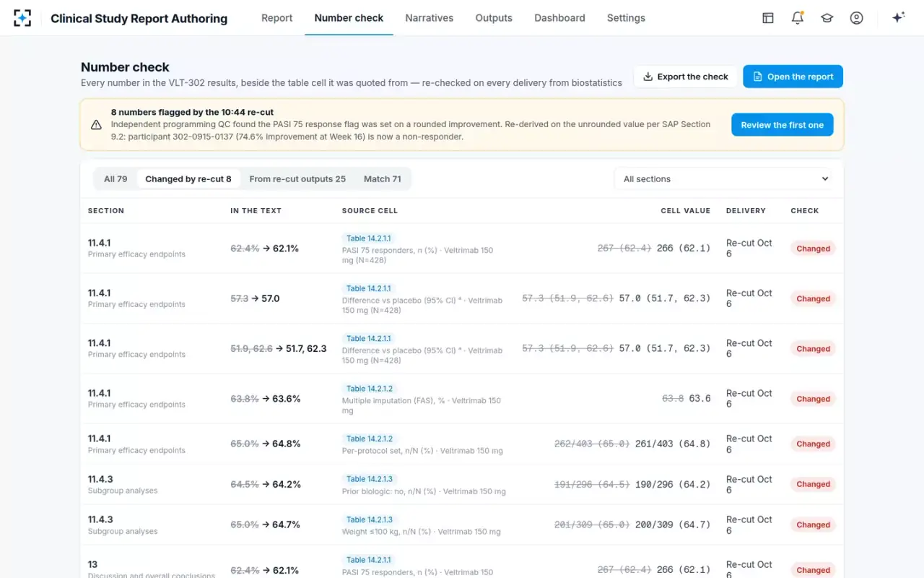Screen dimensions: 924x578
Task: Go to the Narratives tab
Action: click(x=430, y=18)
